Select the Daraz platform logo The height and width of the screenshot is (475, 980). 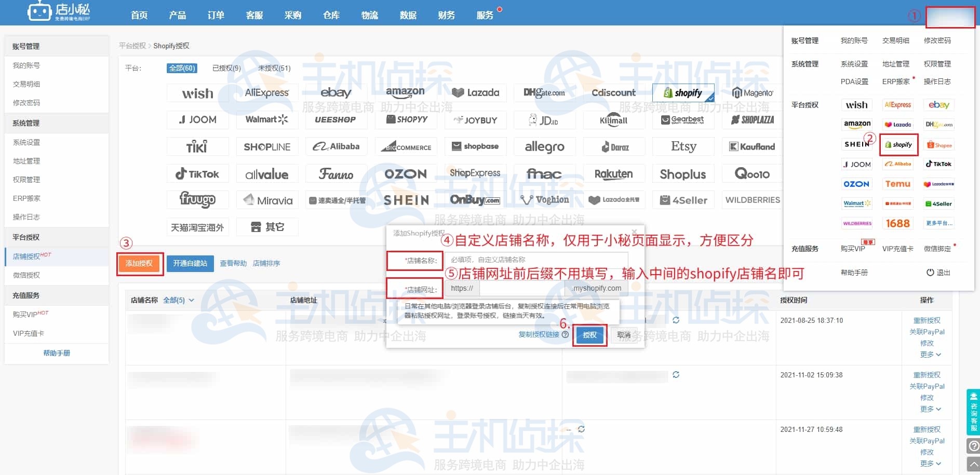click(614, 147)
